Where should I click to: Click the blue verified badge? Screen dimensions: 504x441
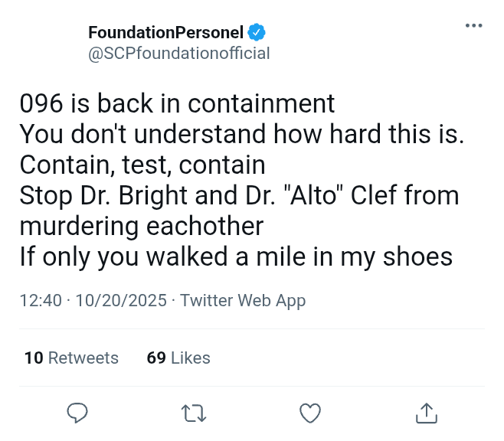pos(257,32)
